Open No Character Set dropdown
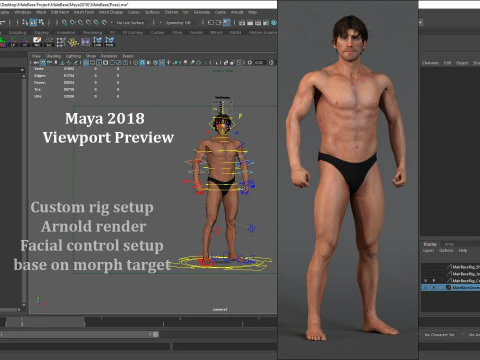The width and height of the screenshot is (480, 360). coord(439,334)
